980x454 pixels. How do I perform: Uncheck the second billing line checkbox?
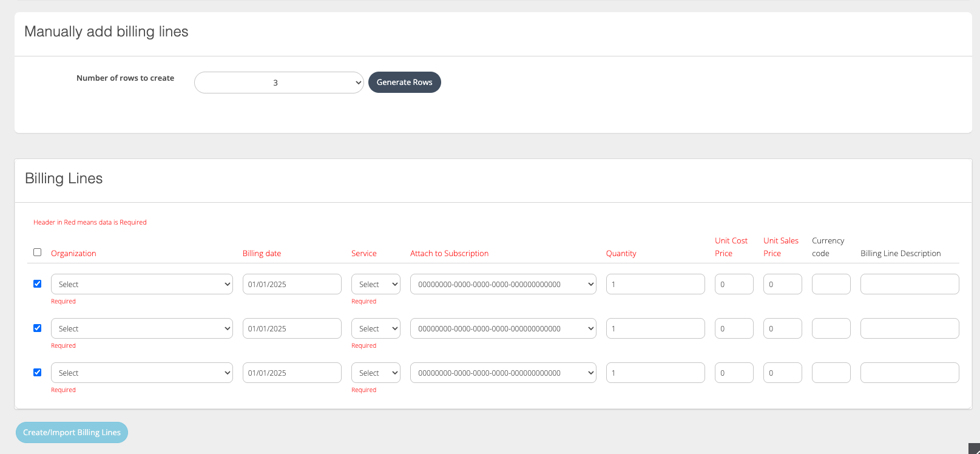(x=38, y=328)
